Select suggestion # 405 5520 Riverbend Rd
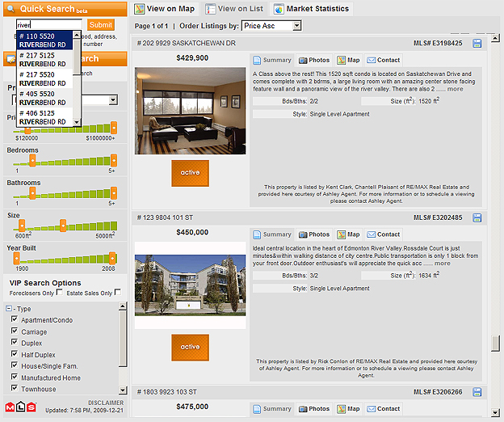Viewport: 504px width, 422px height. 44,98
